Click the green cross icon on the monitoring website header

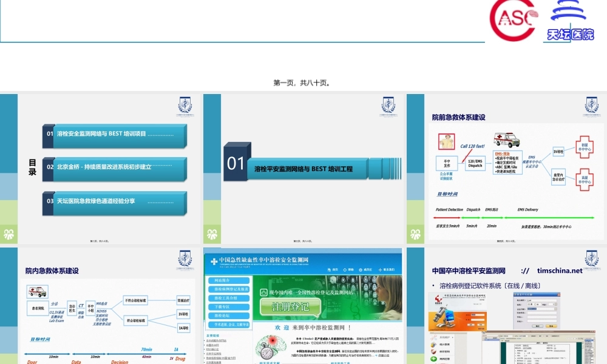(213, 262)
